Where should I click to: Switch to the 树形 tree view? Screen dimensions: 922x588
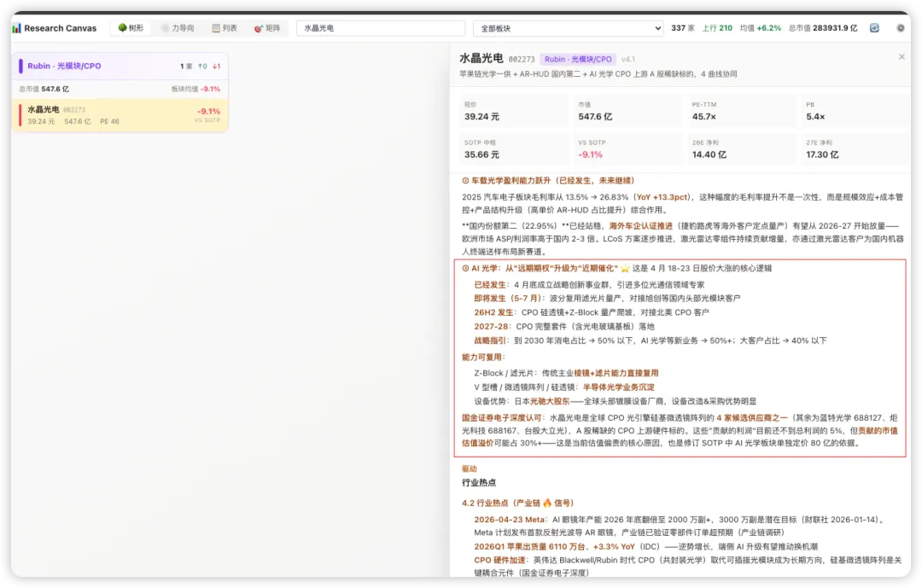131,27
